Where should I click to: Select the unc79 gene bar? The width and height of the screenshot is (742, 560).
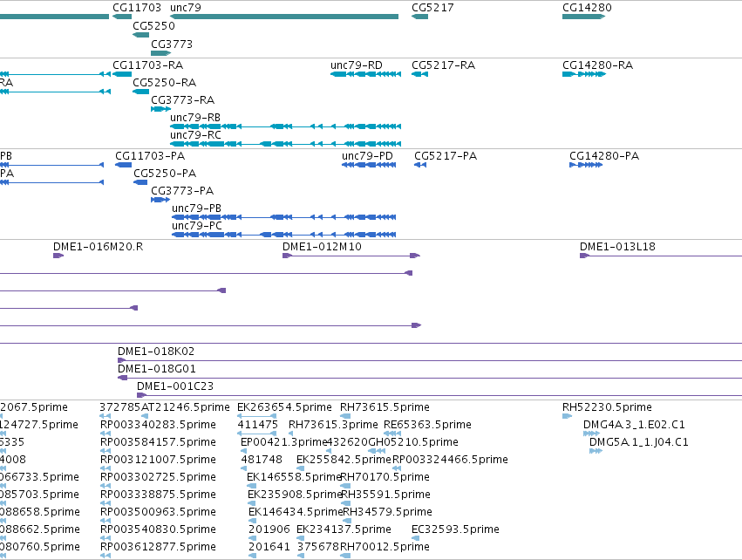pyautogui.click(x=284, y=17)
